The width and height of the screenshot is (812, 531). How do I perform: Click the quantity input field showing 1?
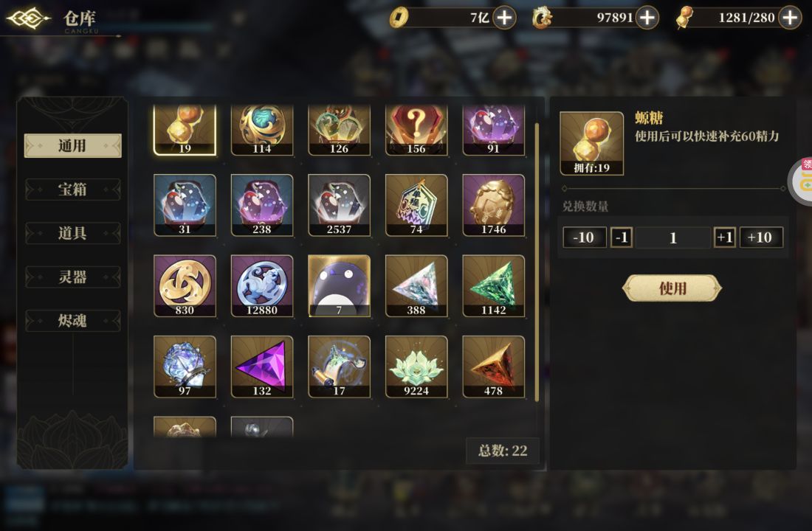coord(672,237)
